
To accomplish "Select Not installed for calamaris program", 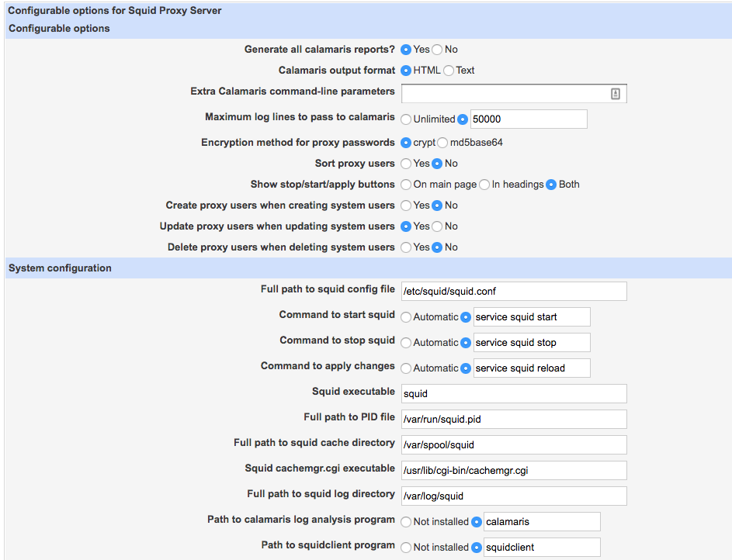I will pos(406,522).
